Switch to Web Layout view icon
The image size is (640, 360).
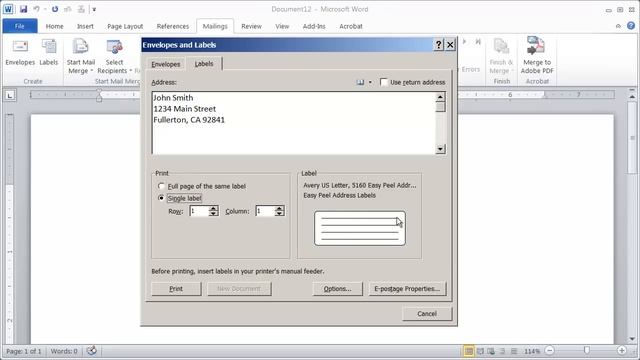[491, 351]
